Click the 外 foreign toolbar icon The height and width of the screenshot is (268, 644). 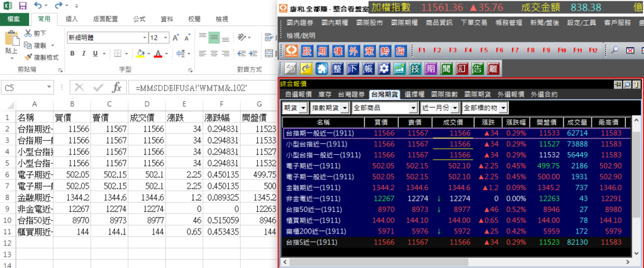[353, 50]
